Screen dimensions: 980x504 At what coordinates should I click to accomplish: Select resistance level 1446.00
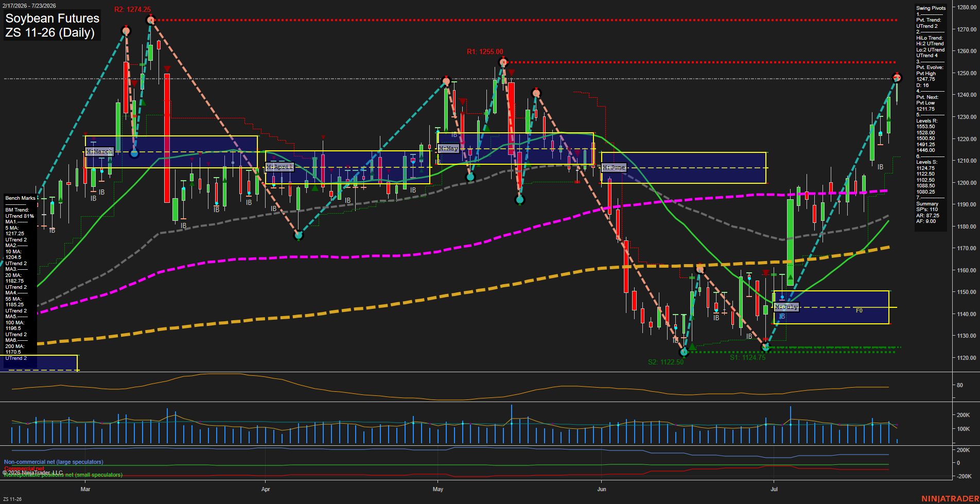click(925, 150)
